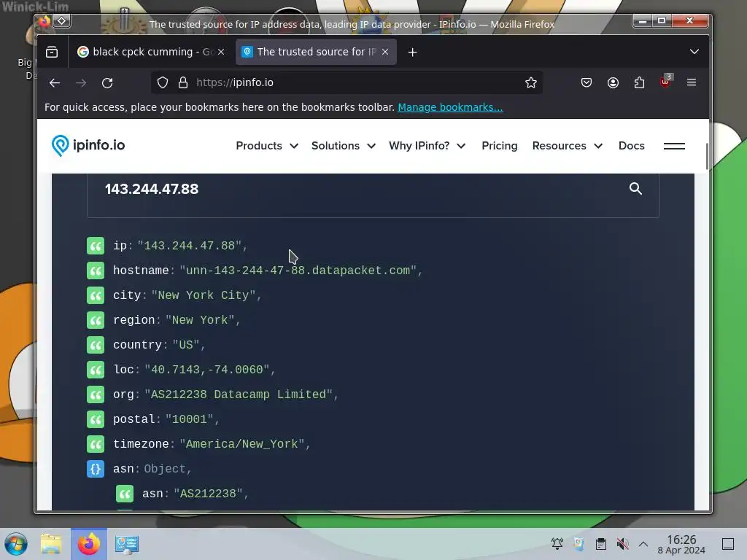Screen dimensions: 747x560
Task: Collapse the asn object braces icon
Action: coord(96,469)
